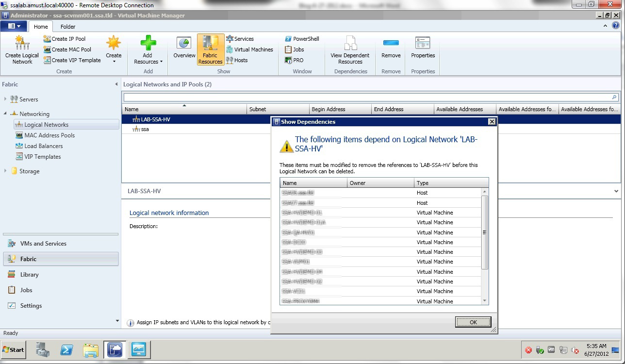
Task: Click View Dependent Resources
Action: point(350,50)
